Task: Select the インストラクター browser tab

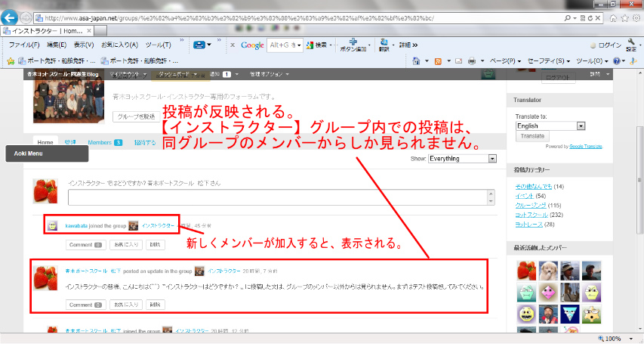Action: 48,31
